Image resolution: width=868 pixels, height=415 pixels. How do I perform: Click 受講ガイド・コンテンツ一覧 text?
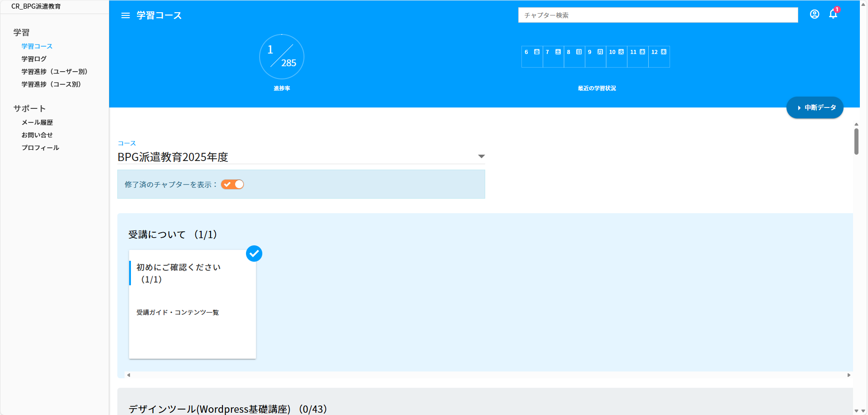(x=178, y=312)
